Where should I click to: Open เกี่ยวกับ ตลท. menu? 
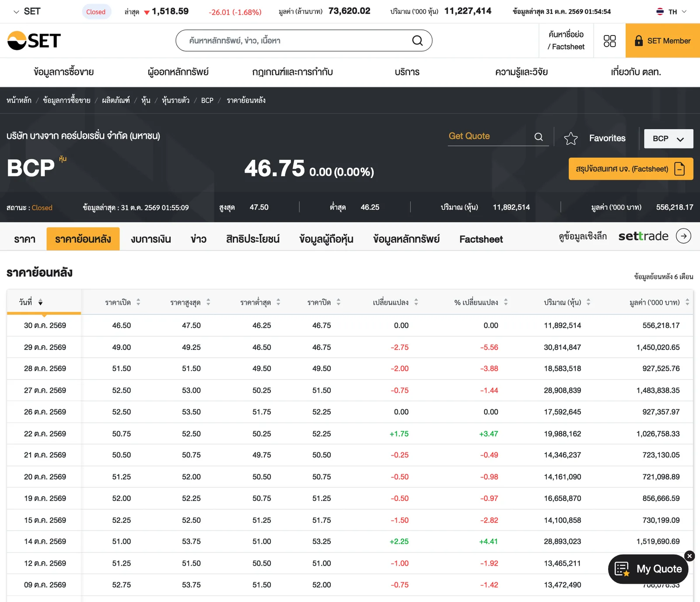[x=636, y=72]
